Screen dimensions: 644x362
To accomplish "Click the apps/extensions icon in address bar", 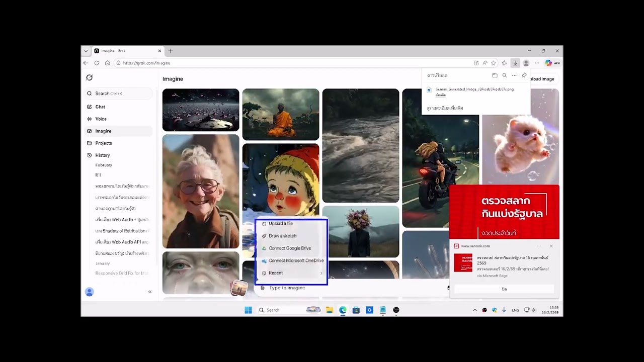I will [x=476, y=63].
